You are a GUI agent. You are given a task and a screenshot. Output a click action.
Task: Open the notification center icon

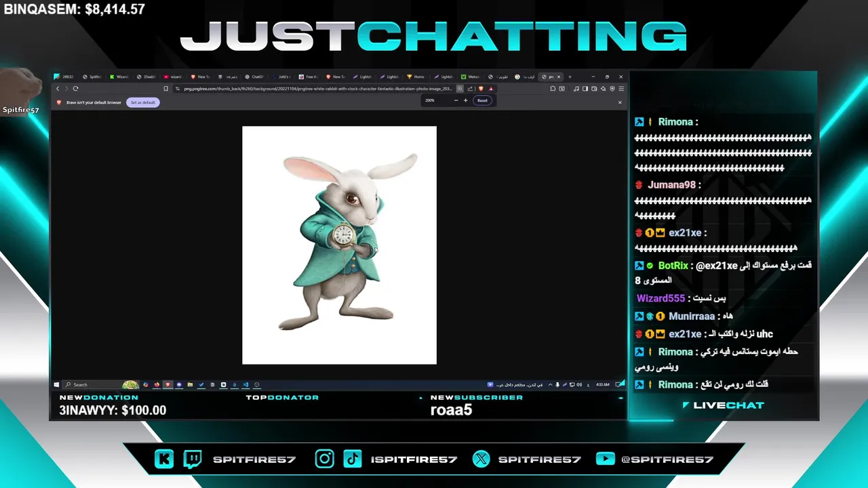[617, 385]
